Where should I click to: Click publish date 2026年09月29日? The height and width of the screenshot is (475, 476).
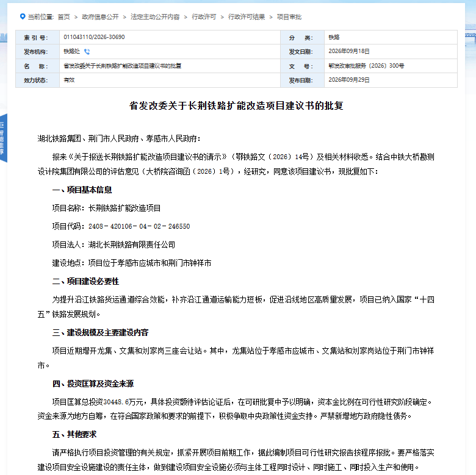(x=349, y=80)
